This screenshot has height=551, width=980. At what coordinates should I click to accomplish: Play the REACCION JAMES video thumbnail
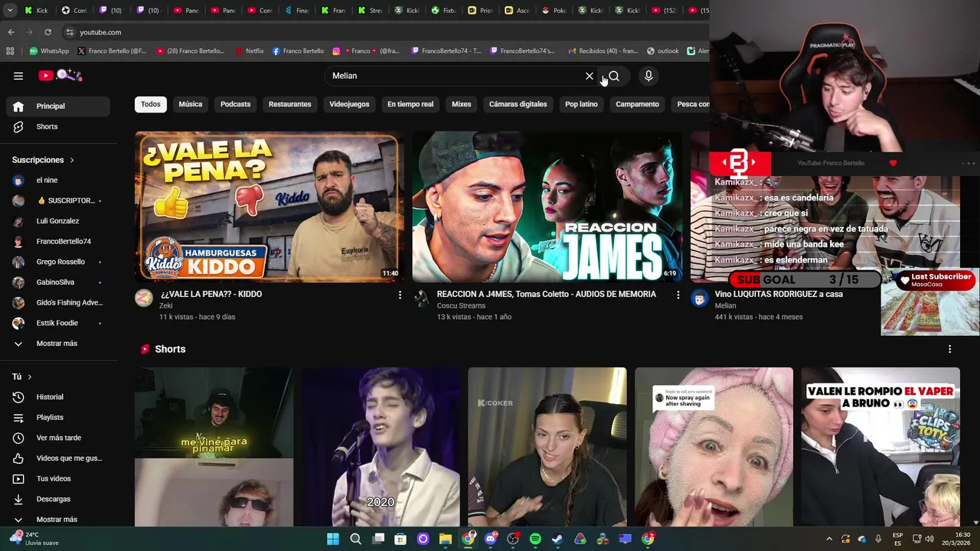(547, 207)
